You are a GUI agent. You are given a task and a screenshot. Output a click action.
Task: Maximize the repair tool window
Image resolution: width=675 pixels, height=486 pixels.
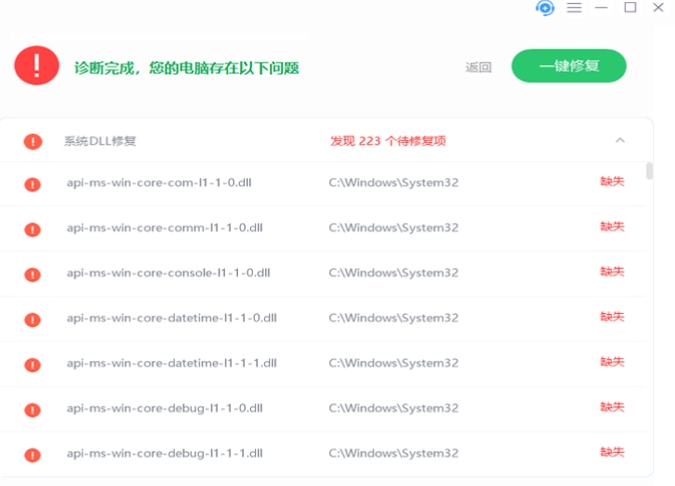pos(630,7)
